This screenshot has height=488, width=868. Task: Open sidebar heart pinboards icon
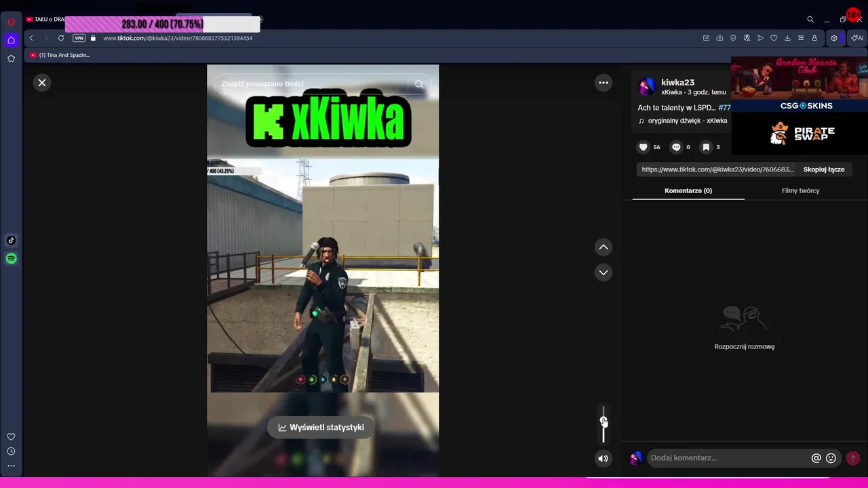11,437
